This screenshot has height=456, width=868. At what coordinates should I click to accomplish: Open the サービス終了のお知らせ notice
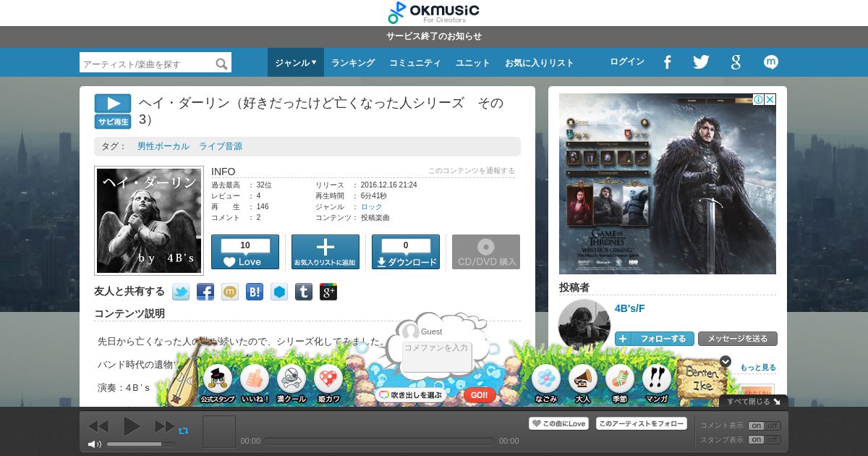(x=434, y=36)
